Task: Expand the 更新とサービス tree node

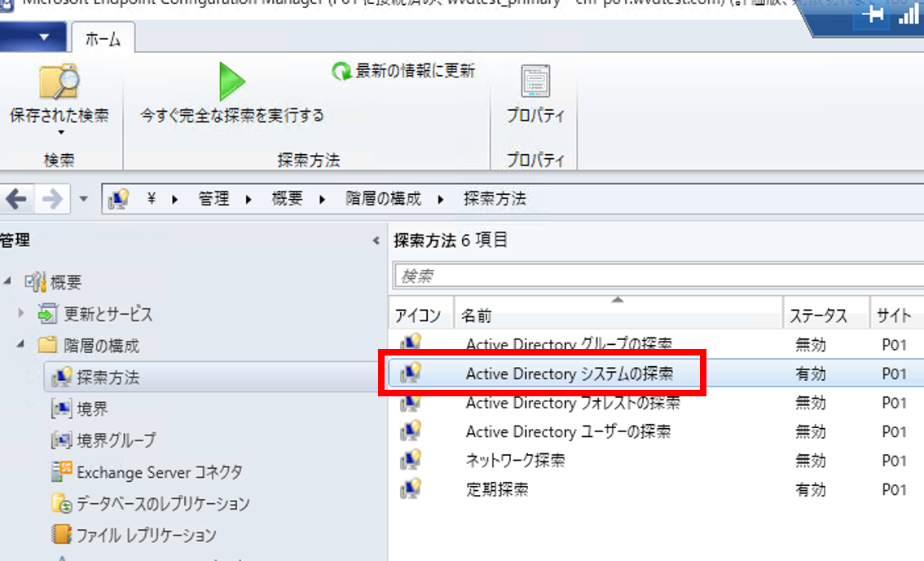Action: click(x=21, y=313)
